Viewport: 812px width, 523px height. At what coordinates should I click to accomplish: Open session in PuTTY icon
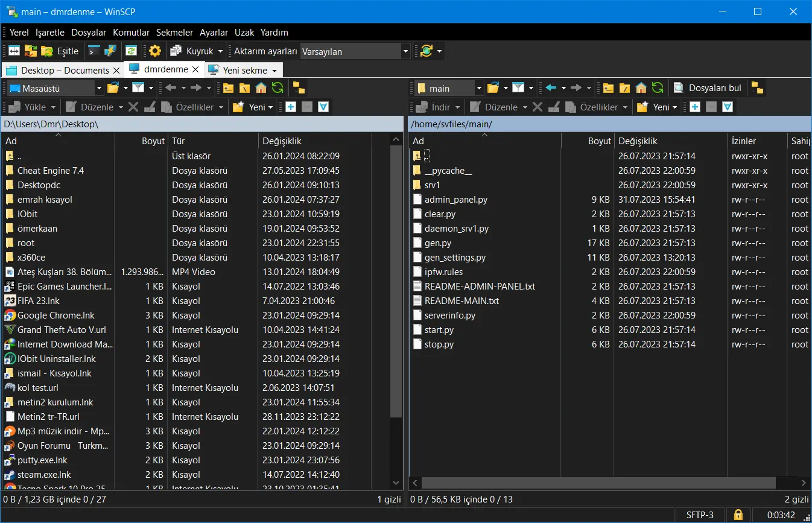(110, 51)
